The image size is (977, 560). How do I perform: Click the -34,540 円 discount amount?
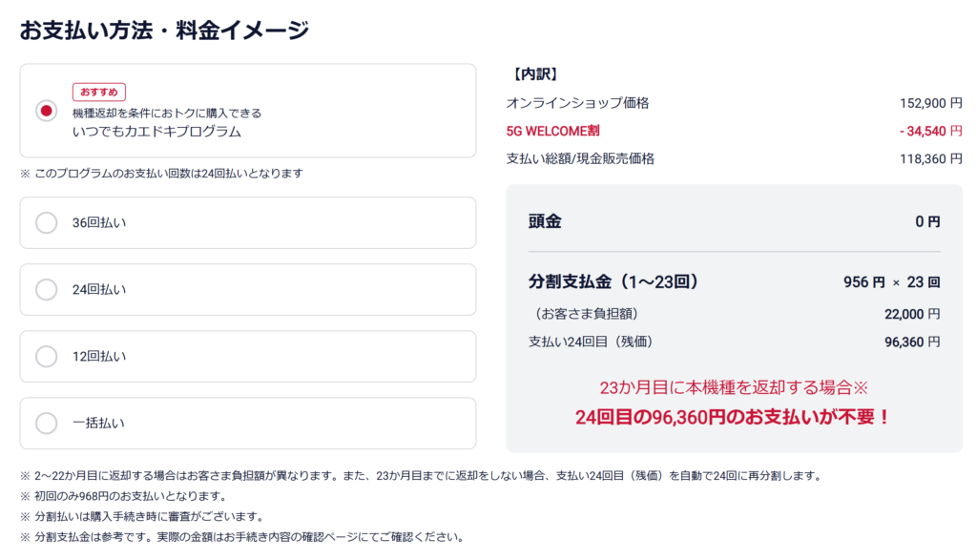tap(930, 131)
